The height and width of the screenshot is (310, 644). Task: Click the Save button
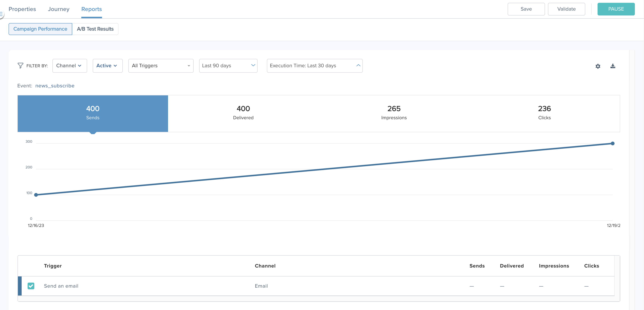[526, 9]
